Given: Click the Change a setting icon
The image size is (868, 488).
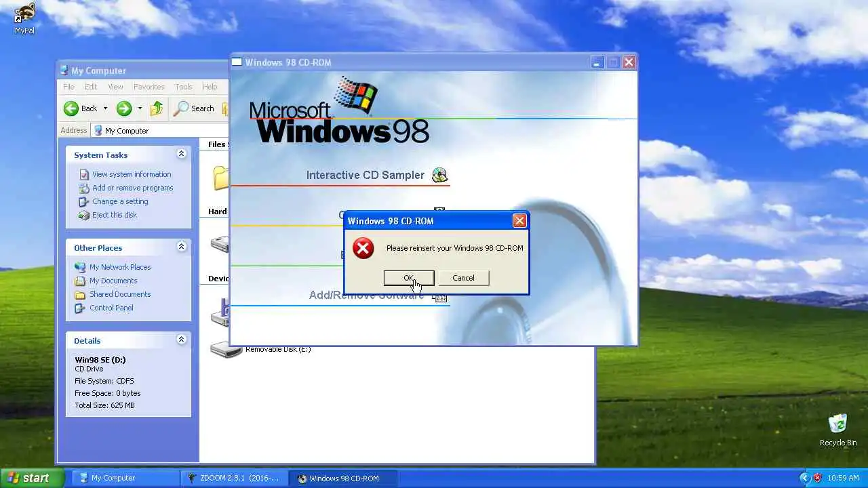Looking at the screenshot, I should click(84, 201).
